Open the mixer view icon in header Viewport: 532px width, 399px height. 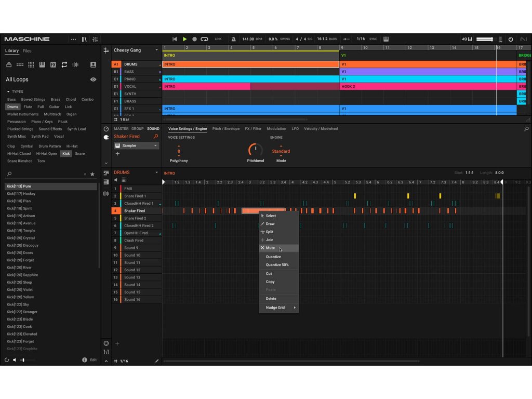coord(96,39)
